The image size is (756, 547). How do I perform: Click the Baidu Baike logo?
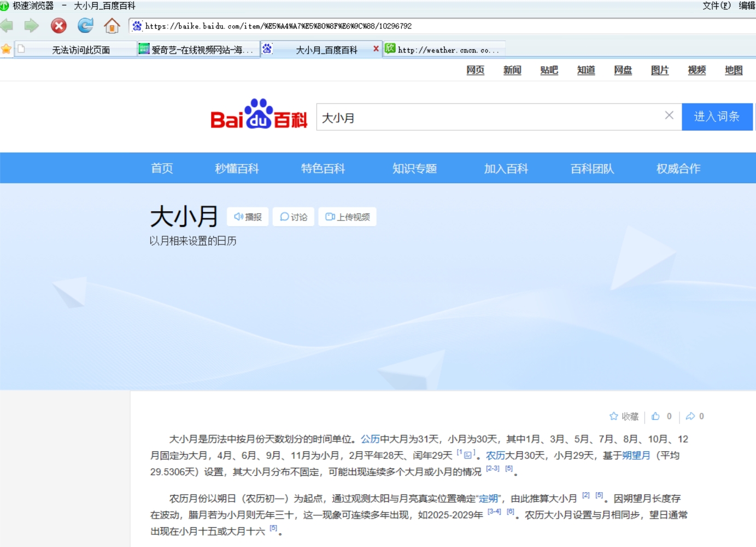(x=259, y=117)
